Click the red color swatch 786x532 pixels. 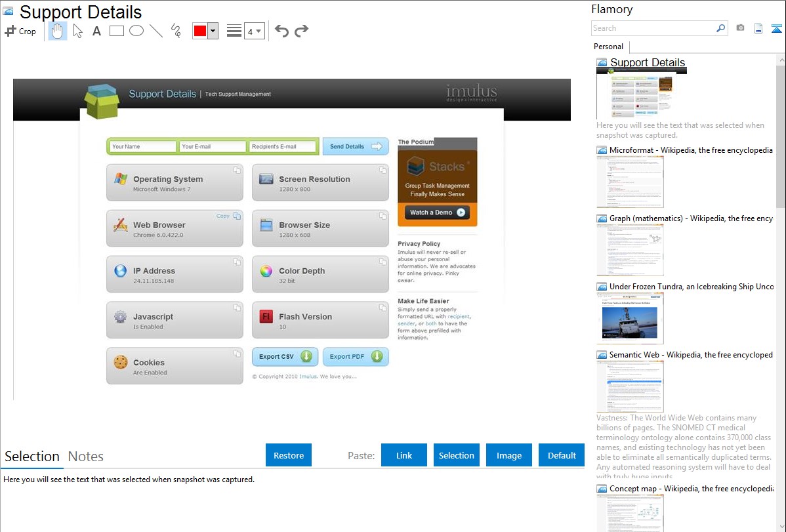pos(199,31)
